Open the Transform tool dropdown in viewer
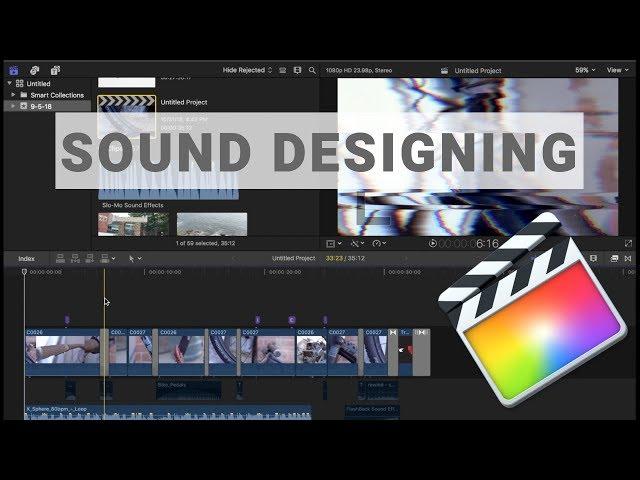The height and width of the screenshot is (480, 640). click(x=334, y=244)
